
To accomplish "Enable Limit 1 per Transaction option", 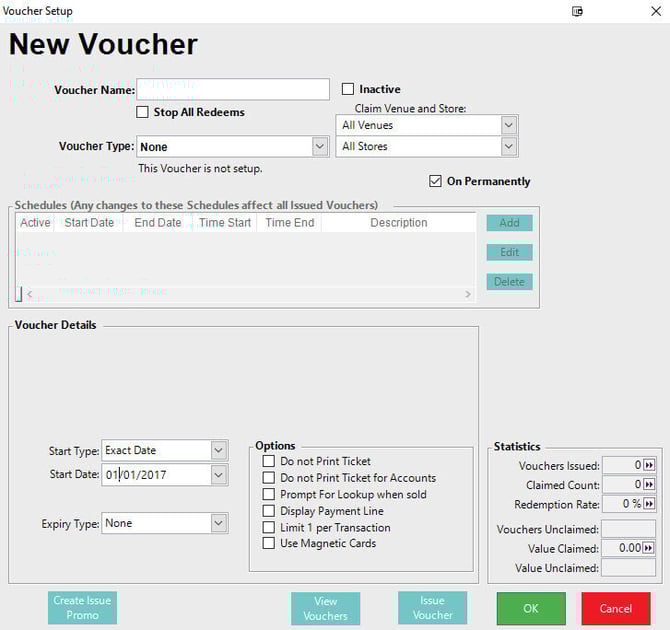I will pos(269,527).
